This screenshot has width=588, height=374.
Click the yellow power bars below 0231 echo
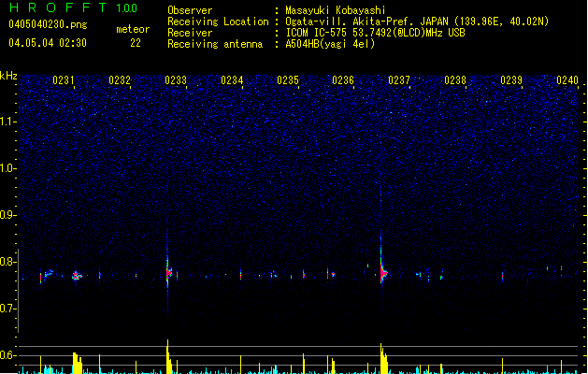tap(78, 363)
